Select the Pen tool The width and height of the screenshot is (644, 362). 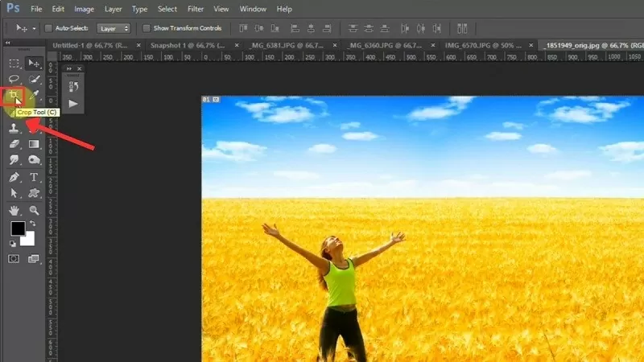(14, 177)
